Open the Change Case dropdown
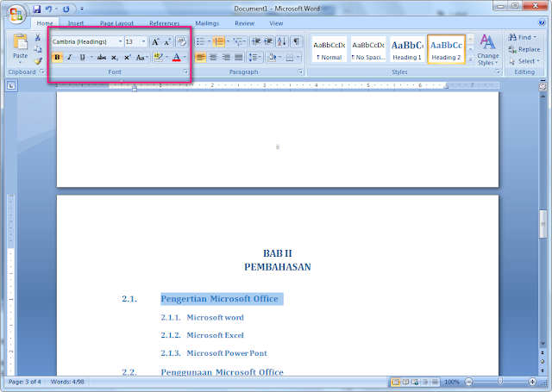 pyautogui.click(x=141, y=58)
